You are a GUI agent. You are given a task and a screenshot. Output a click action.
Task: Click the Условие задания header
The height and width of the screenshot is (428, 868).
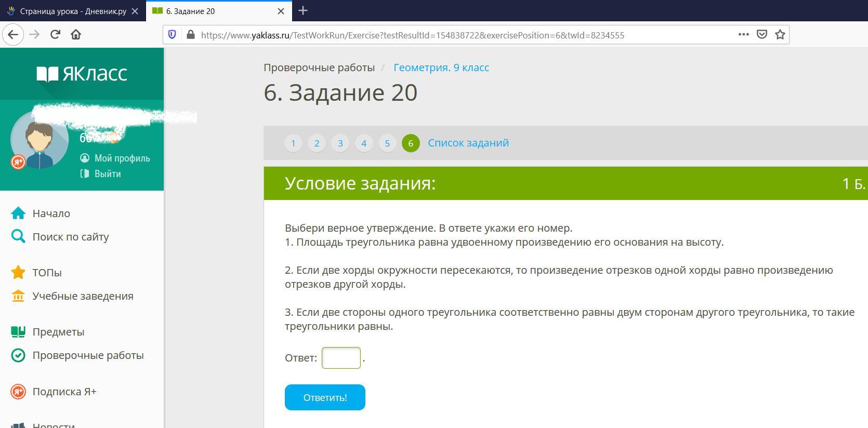tap(360, 183)
